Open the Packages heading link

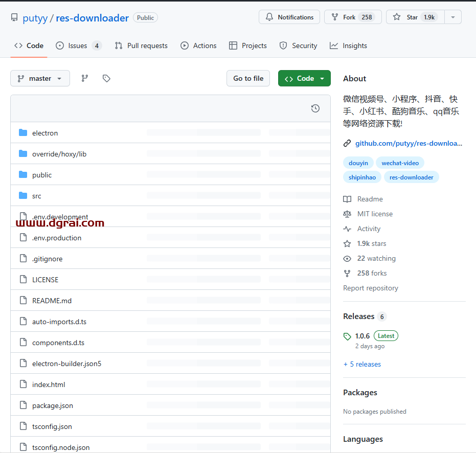tap(360, 393)
